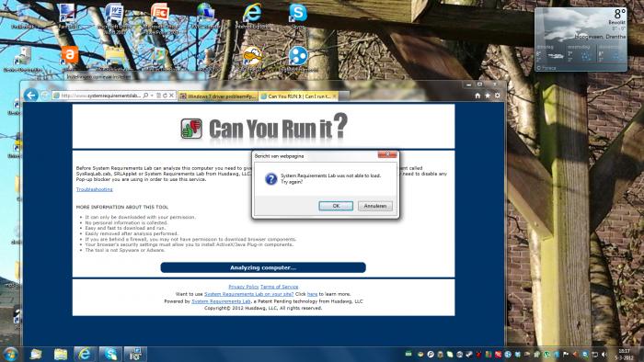
Task: Open Skype desktop shortcut icon
Action: [x=298, y=16]
